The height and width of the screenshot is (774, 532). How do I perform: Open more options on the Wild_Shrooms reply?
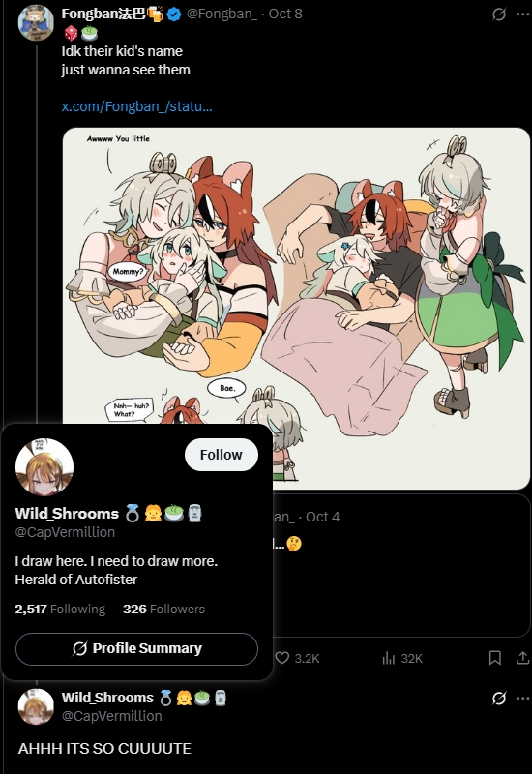[522, 698]
